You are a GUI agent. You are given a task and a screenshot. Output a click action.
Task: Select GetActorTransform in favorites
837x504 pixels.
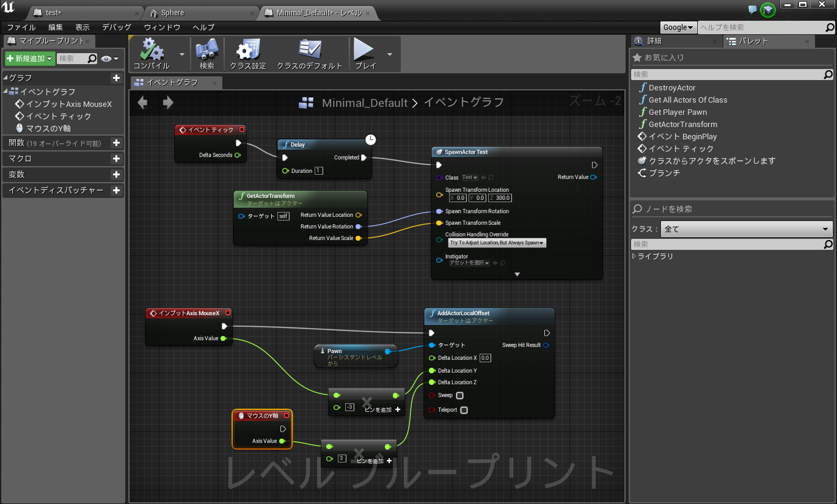[x=683, y=125]
